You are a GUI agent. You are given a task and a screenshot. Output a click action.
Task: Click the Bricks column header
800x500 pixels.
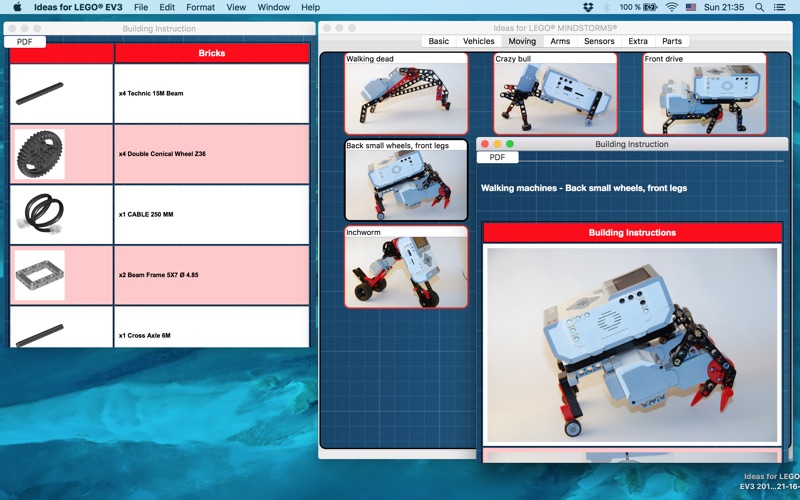pos(212,53)
